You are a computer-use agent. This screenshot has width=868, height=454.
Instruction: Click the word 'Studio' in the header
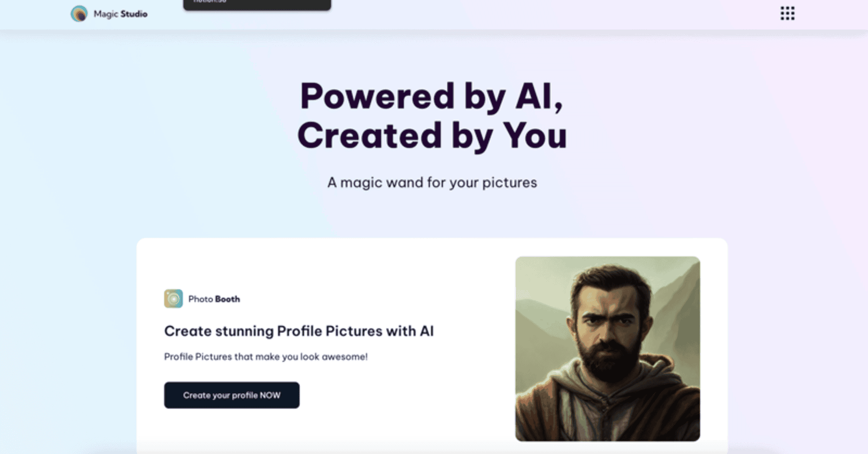coord(134,14)
